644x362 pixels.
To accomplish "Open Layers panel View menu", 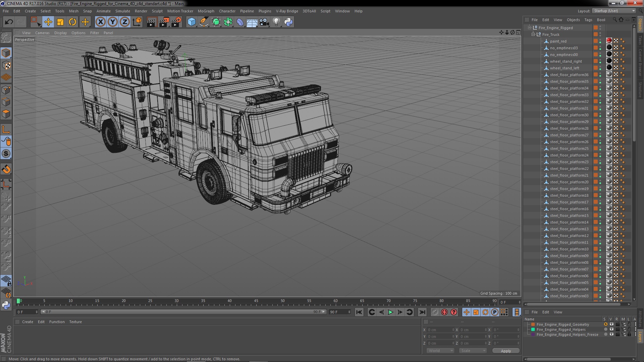I will coord(558,312).
